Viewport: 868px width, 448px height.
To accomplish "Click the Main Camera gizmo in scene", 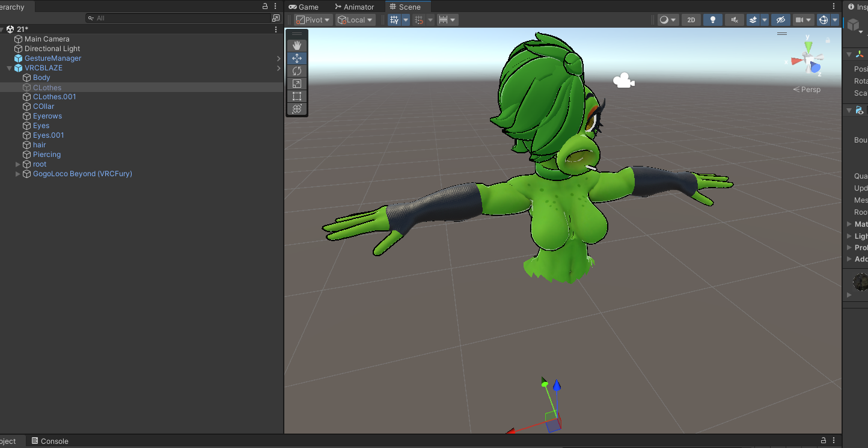I will 624,81.
